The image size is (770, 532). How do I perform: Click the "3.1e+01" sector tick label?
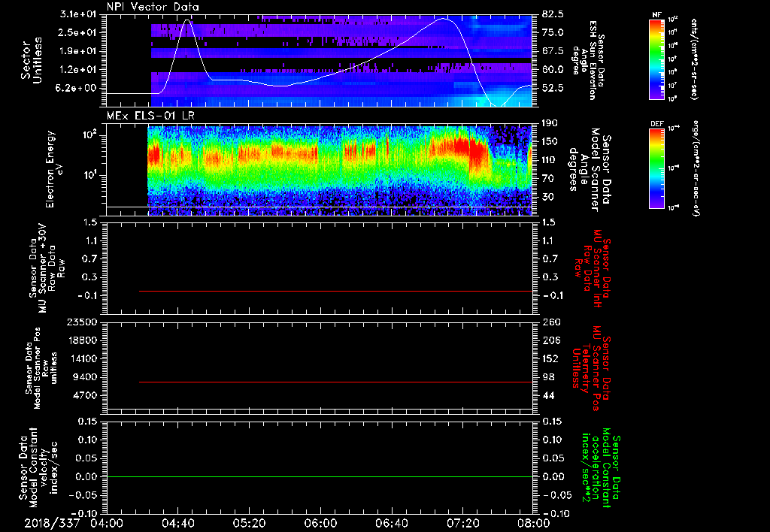pyautogui.click(x=77, y=14)
